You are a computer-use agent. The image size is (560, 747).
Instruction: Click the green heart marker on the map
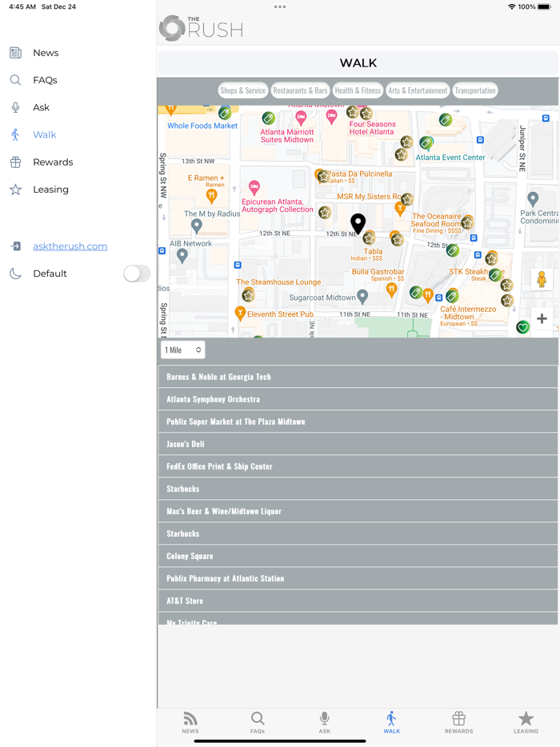pos(523,327)
